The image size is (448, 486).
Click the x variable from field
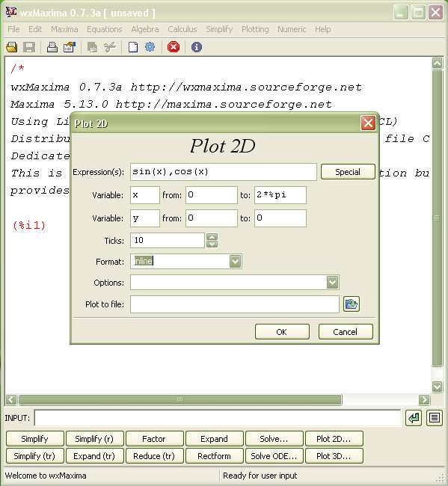point(212,195)
